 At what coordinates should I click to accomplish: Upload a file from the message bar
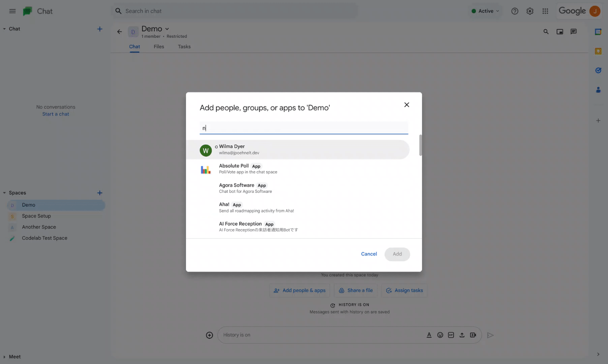(x=462, y=335)
